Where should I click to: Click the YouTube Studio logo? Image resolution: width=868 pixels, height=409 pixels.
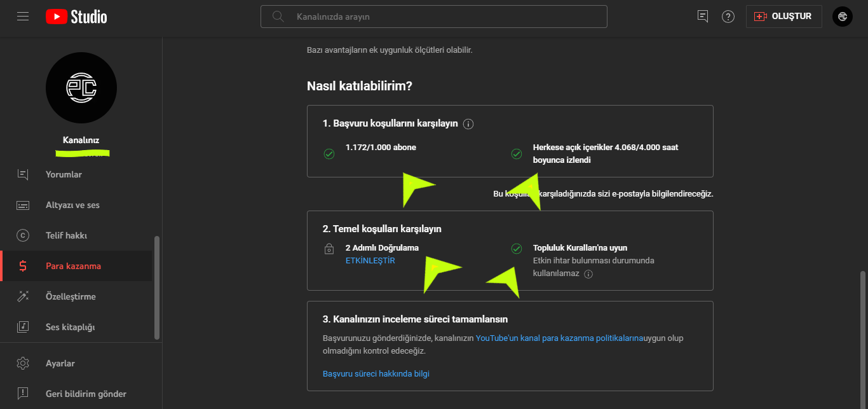(x=76, y=17)
